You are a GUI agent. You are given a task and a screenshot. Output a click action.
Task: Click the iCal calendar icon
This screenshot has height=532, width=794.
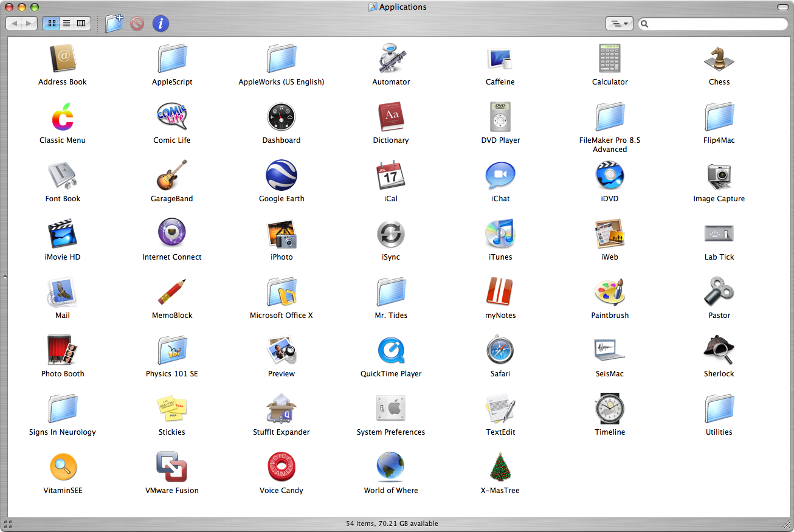391,176
